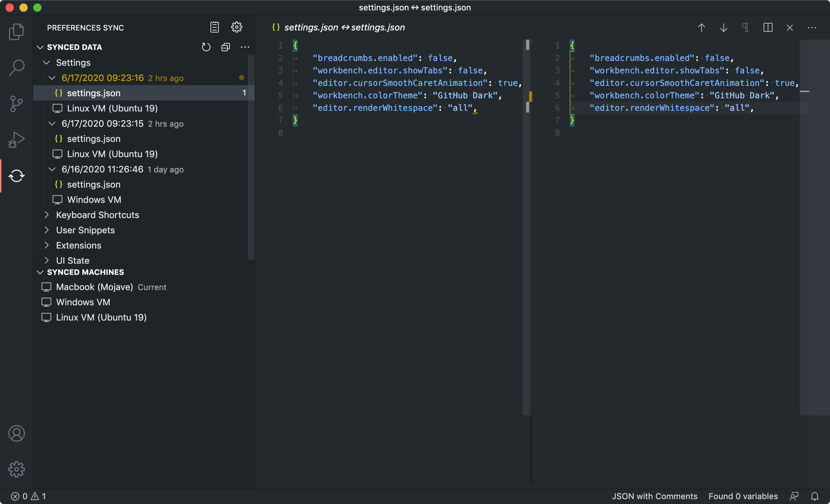
Task: Collapse all in Synced Data view
Action: point(225,47)
